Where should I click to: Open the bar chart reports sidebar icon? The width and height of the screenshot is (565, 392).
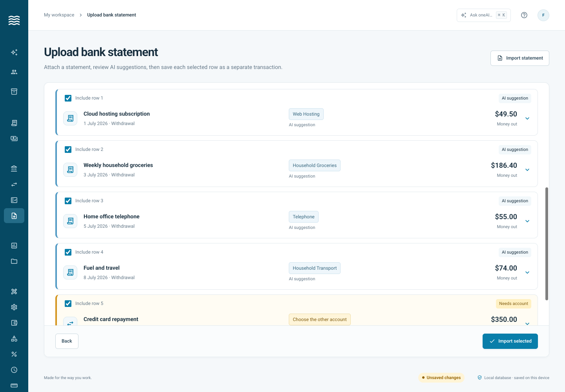point(14,246)
